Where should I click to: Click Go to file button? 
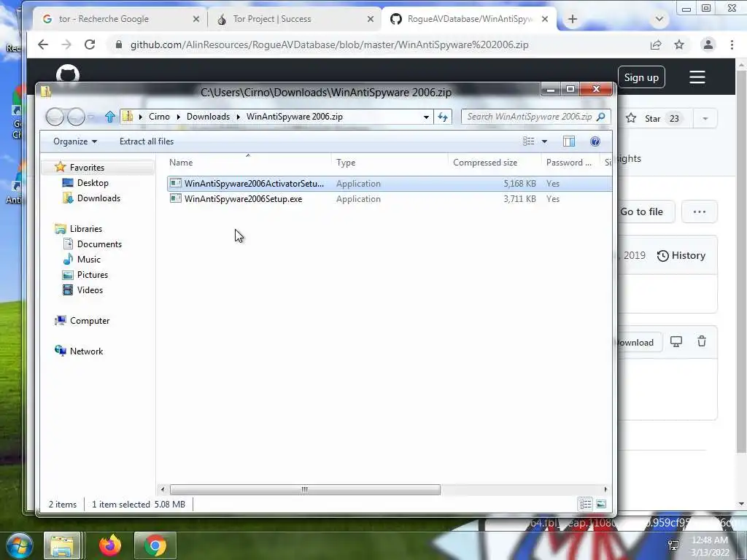pyautogui.click(x=642, y=212)
